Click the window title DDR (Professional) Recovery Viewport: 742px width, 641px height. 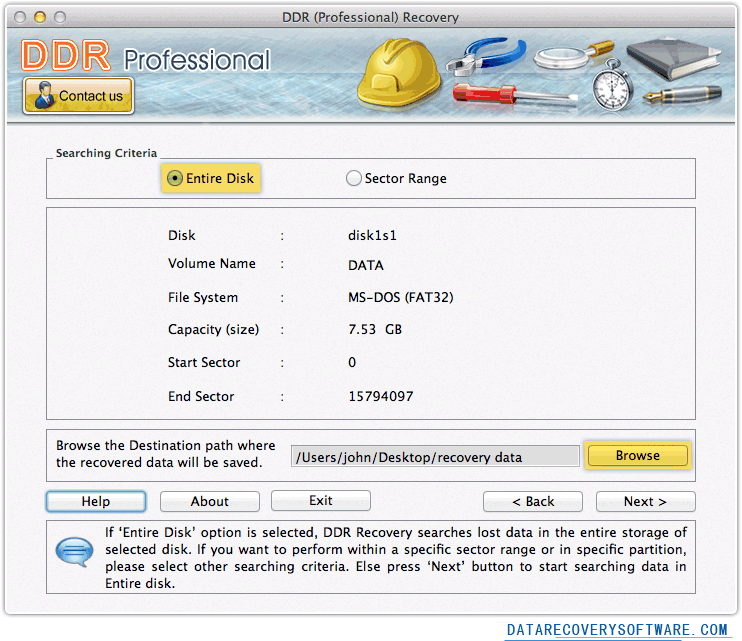[x=371, y=18]
